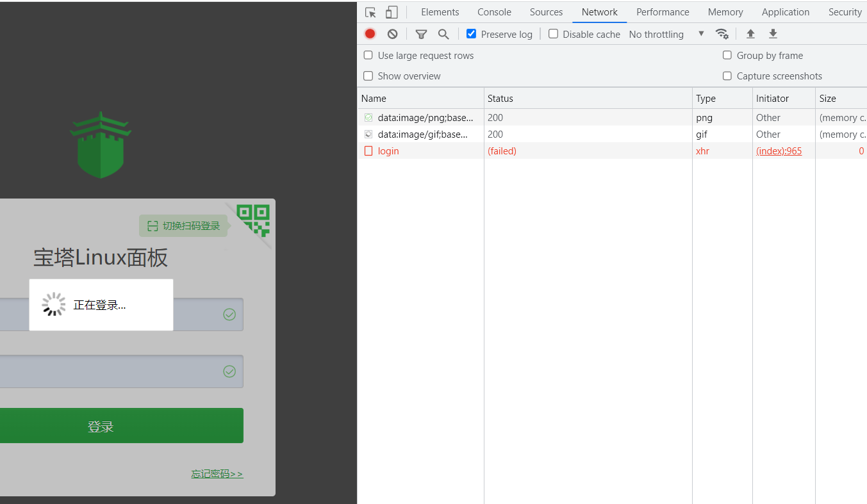Activate the inspect element picker icon
This screenshot has height=504, width=867.
click(370, 12)
